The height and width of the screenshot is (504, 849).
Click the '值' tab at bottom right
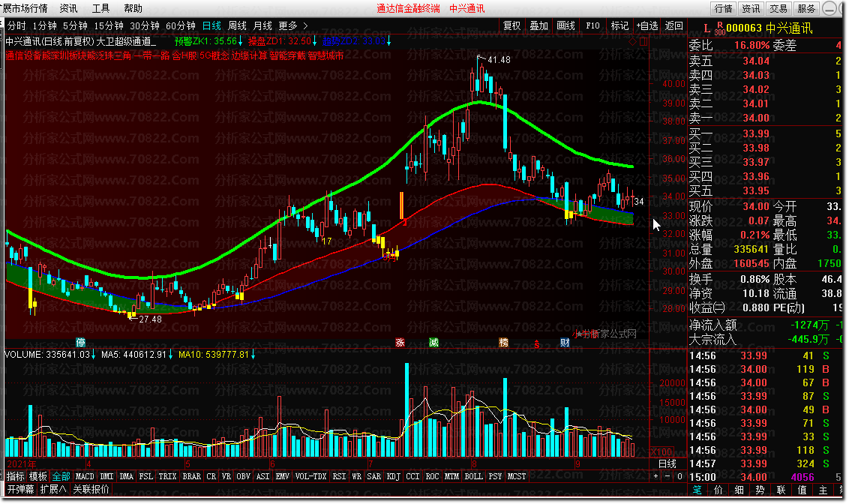click(x=802, y=490)
